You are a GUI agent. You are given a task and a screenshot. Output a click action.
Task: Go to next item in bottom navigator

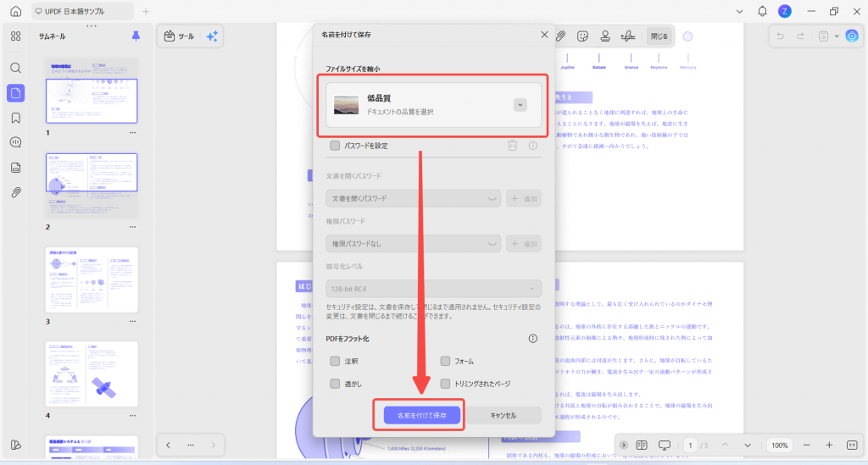click(213, 445)
